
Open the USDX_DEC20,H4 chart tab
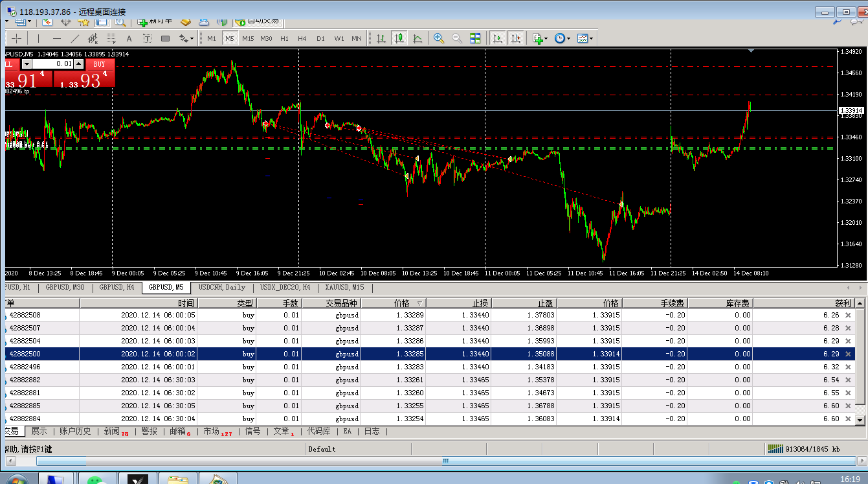pyautogui.click(x=285, y=287)
